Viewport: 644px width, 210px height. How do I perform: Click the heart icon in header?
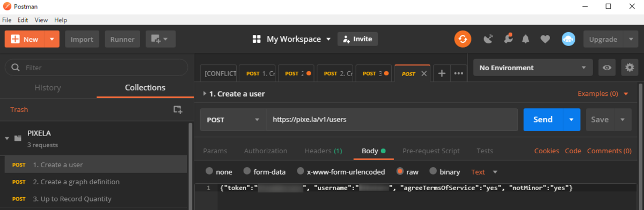pyautogui.click(x=545, y=39)
